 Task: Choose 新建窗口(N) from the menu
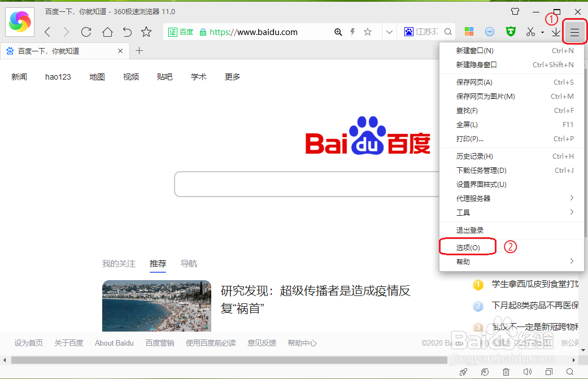point(512,51)
